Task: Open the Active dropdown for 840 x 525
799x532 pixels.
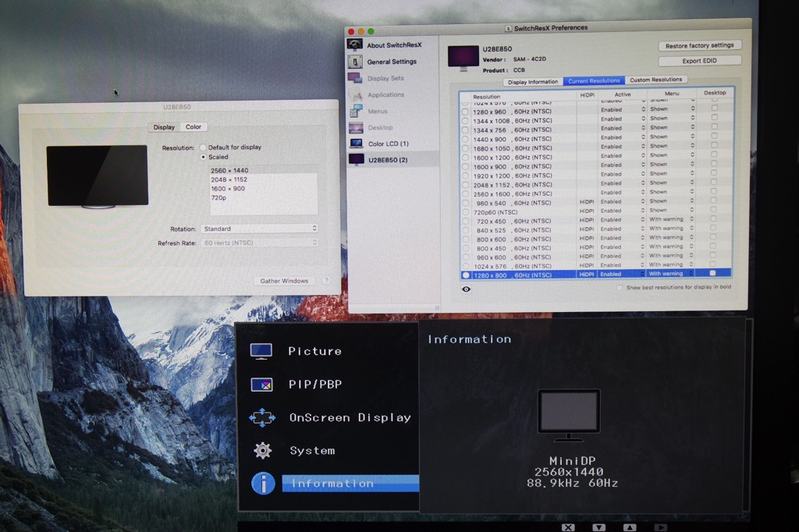Action: pos(622,229)
